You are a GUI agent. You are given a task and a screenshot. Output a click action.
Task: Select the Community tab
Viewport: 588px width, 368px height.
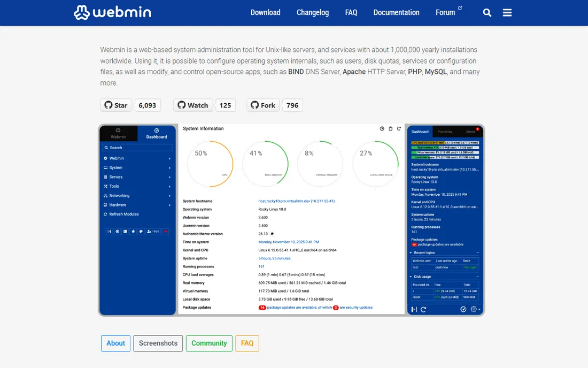click(x=209, y=343)
